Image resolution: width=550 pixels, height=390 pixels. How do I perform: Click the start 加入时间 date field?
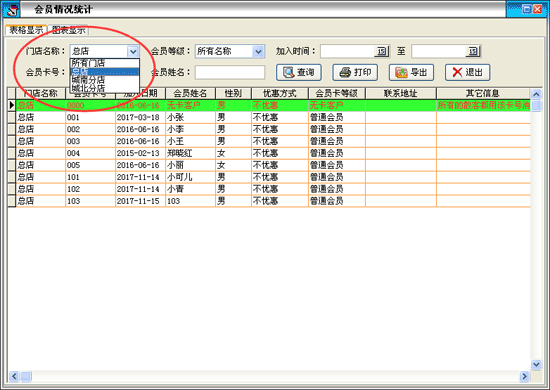tap(348, 51)
